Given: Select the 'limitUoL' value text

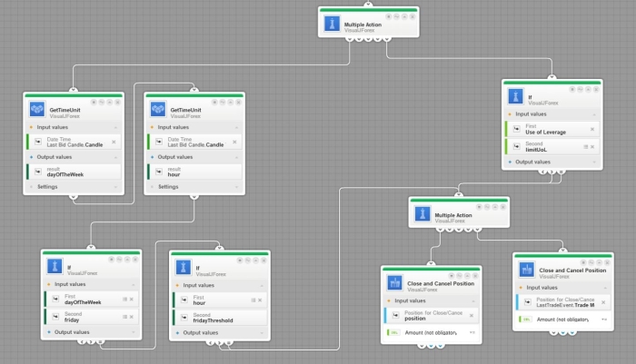Looking at the screenshot, I should tap(536, 150).
